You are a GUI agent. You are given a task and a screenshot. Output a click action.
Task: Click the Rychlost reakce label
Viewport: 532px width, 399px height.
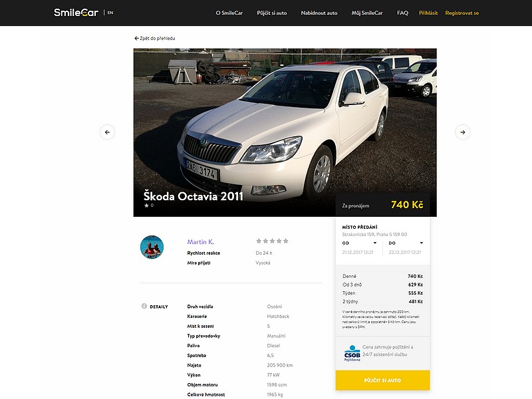(203, 253)
